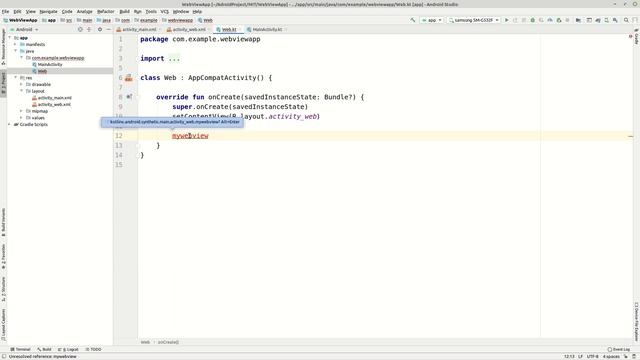Open the VCS menu
The height and width of the screenshot is (360, 640).
pyautogui.click(x=164, y=11)
